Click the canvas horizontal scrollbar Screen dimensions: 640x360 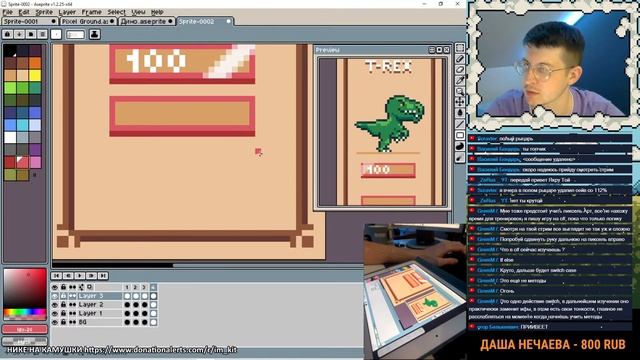(207, 265)
